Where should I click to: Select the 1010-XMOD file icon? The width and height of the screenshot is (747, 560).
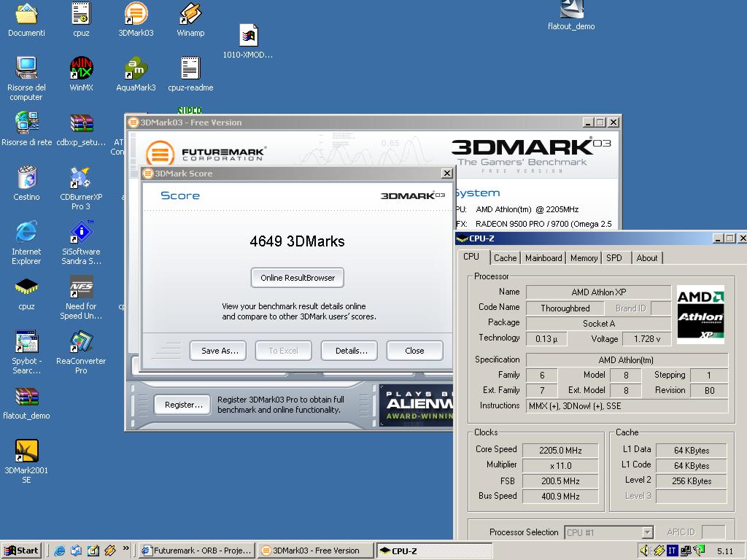click(x=248, y=35)
